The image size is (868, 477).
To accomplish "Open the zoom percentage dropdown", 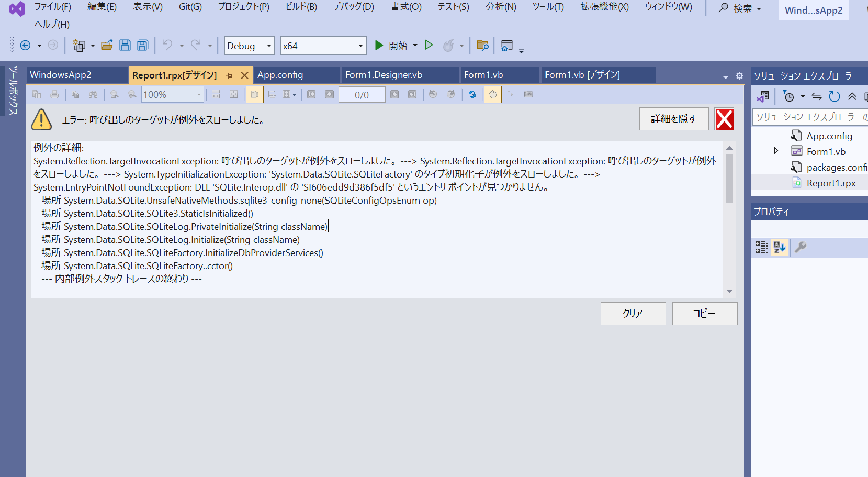I will point(198,94).
